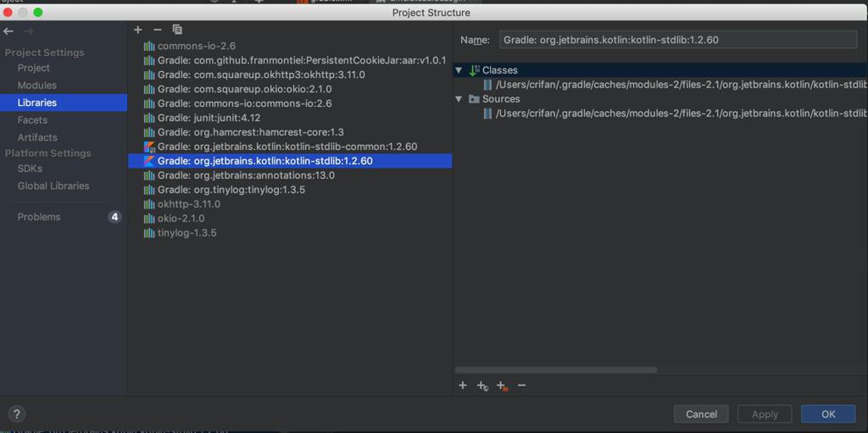Click the add root plus icon below paths
The height and width of the screenshot is (433, 868).
point(463,386)
